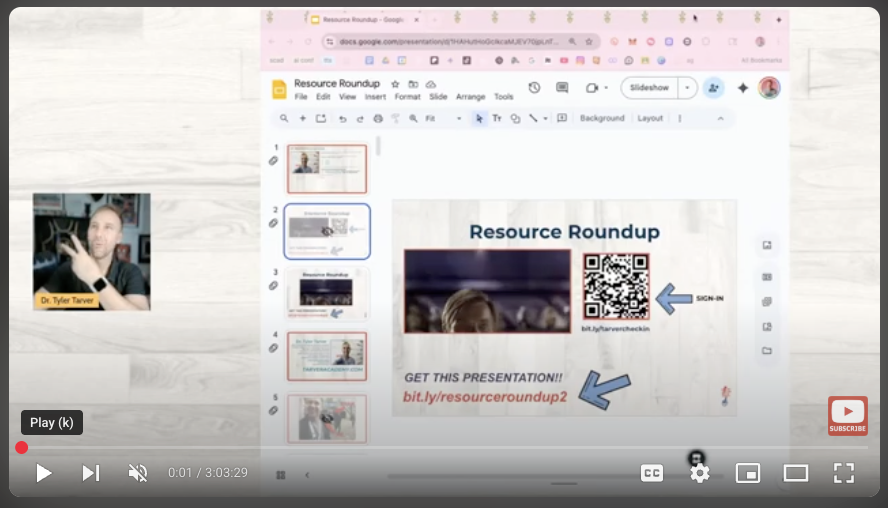Switch to miniplayer mode

[x=748, y=473]
